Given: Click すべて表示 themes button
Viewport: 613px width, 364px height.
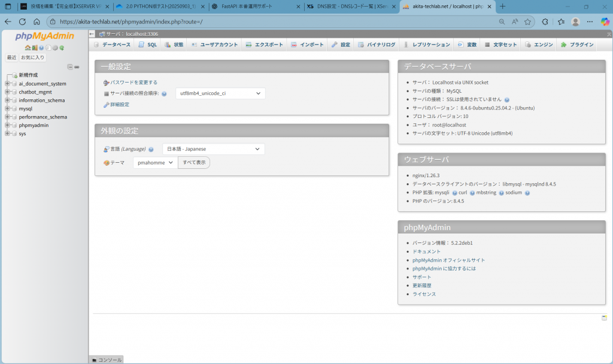Looking at the screenshot, I should pyautogui.click(x=194, y=163).
